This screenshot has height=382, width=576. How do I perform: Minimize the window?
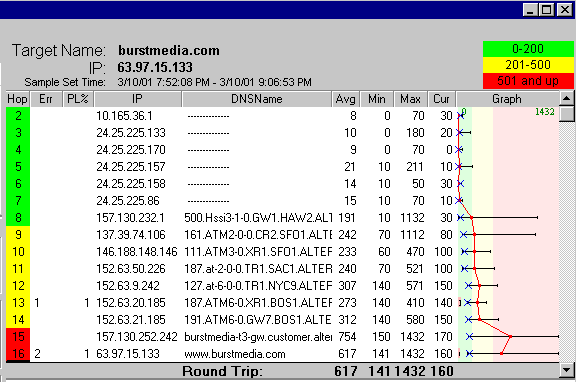tap(530, 9)
